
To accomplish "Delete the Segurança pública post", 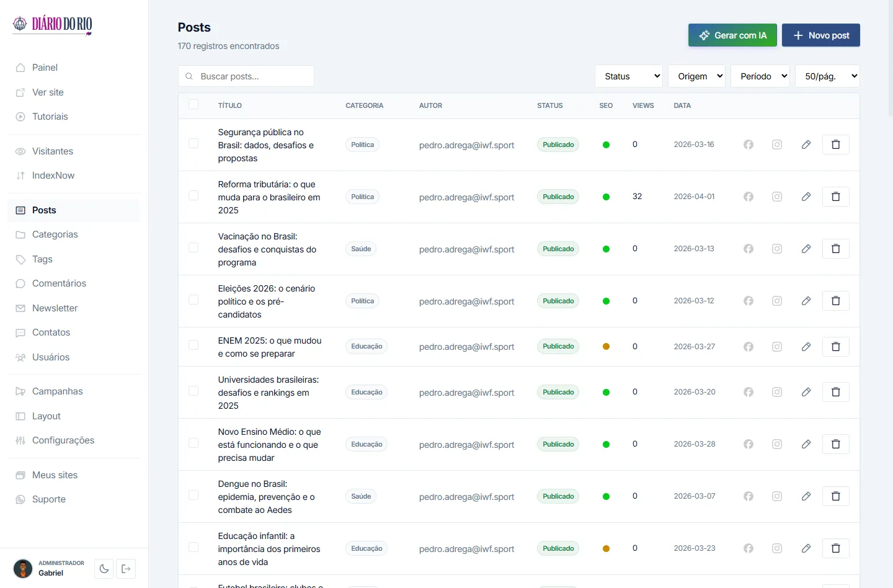I will (x=836, y=145).
